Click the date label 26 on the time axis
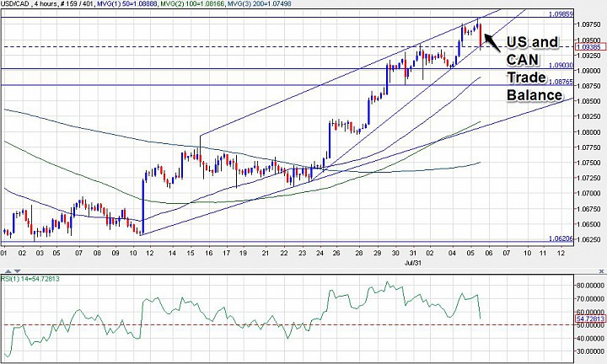 point(336,253)
